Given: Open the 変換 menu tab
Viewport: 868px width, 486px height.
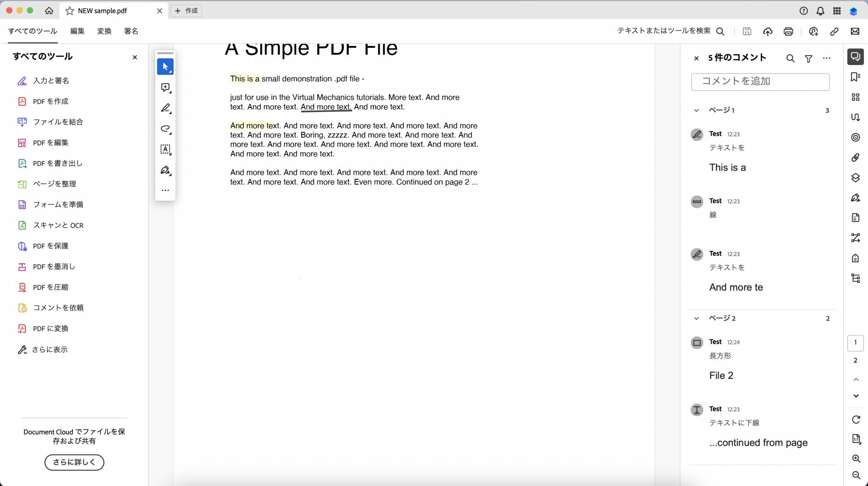Looking at the screenshot, I should (104, 31).
